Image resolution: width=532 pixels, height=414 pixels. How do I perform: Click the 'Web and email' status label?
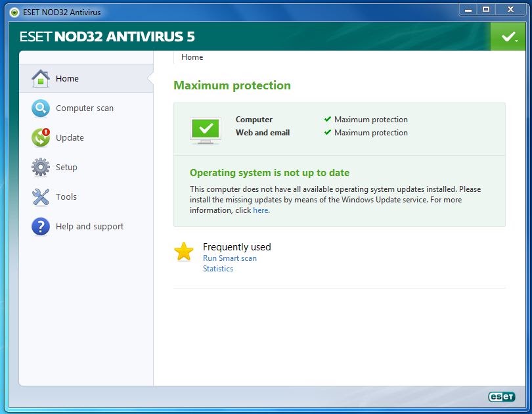[x=263, y=133]
